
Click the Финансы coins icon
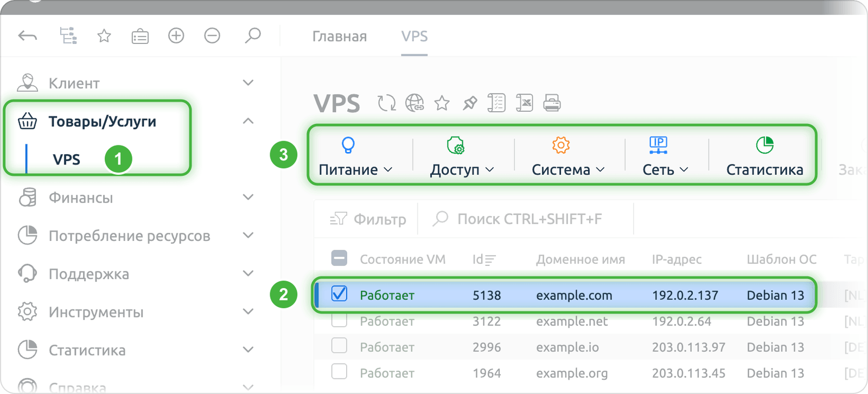[x=27, y=198]
